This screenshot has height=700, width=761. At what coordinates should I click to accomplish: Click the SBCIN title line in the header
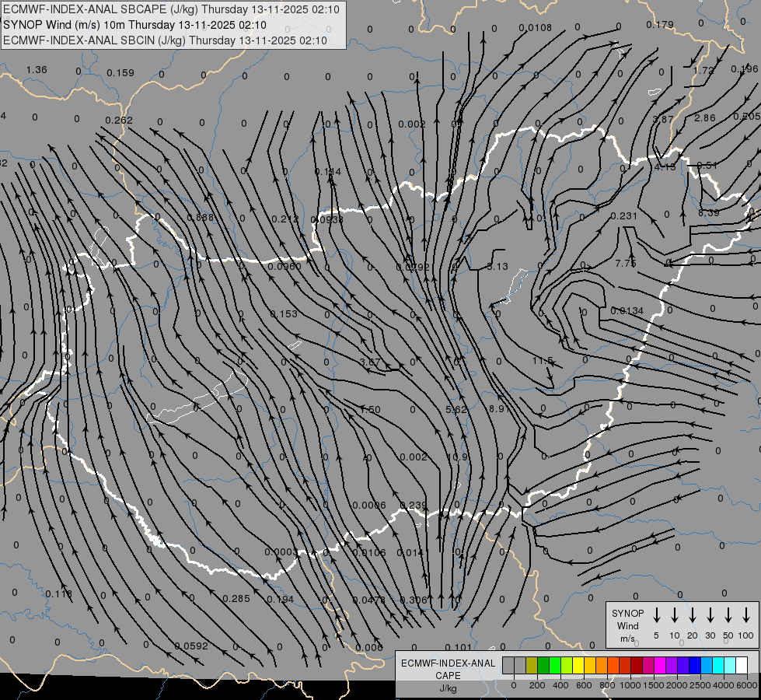165,40
